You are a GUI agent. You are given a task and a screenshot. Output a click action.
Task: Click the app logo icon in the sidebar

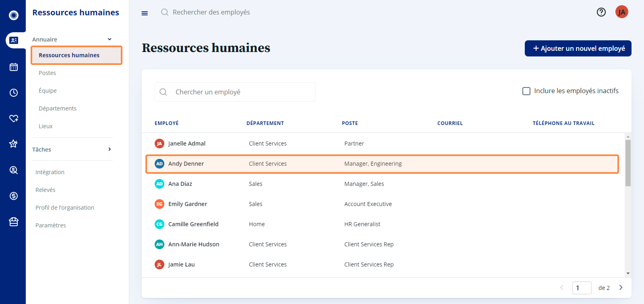point(13,15)
